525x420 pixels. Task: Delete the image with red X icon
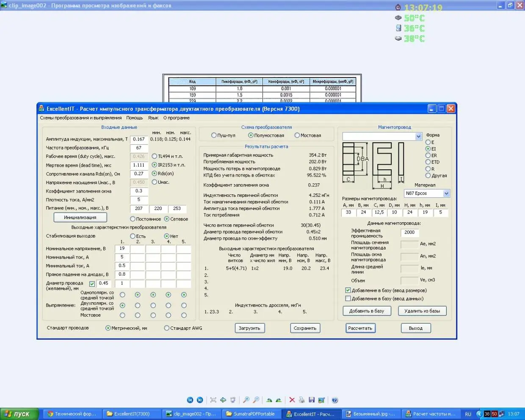[292, 400]
